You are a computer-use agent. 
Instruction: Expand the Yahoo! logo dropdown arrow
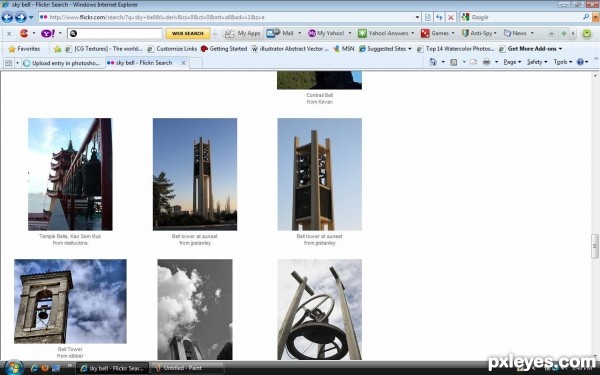pyautogui.click(x=60, y=33)
